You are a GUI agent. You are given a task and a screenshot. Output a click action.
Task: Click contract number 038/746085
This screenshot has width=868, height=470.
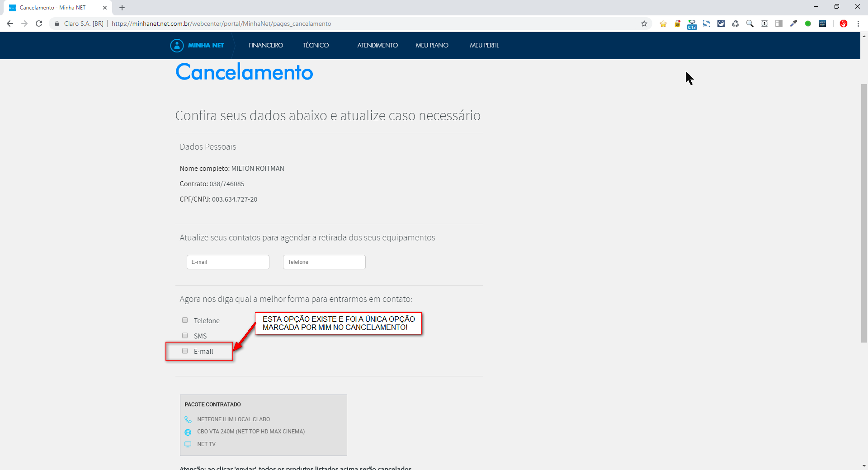pos(227,184)
